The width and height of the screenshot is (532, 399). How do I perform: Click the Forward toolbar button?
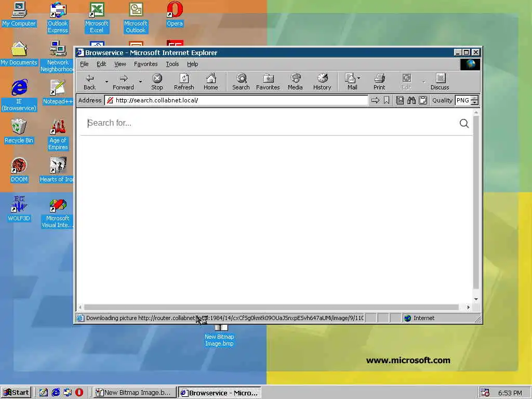tap(123, 82)
